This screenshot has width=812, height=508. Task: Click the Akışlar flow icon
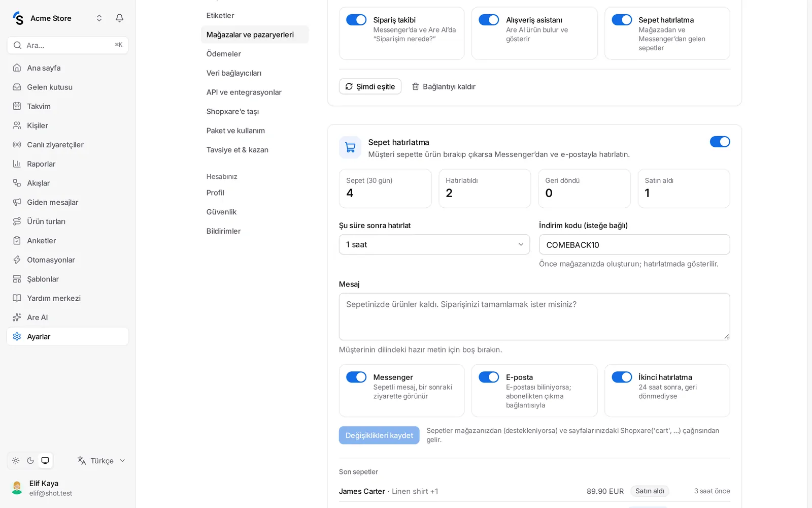(17, 183)
